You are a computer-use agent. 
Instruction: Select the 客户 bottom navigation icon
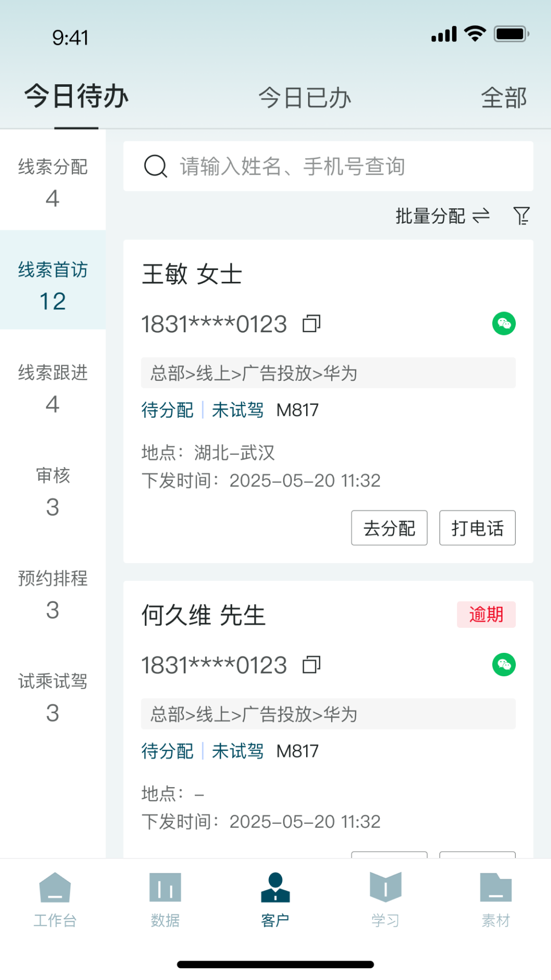click(275, 888)
